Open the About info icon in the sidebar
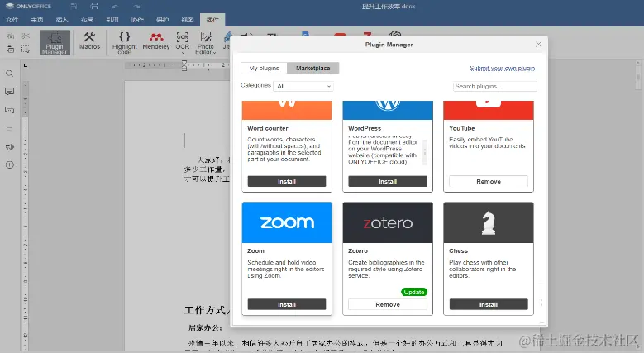Image resolution: width=644 pixels, height=353 pixels. tap(9, 165)
